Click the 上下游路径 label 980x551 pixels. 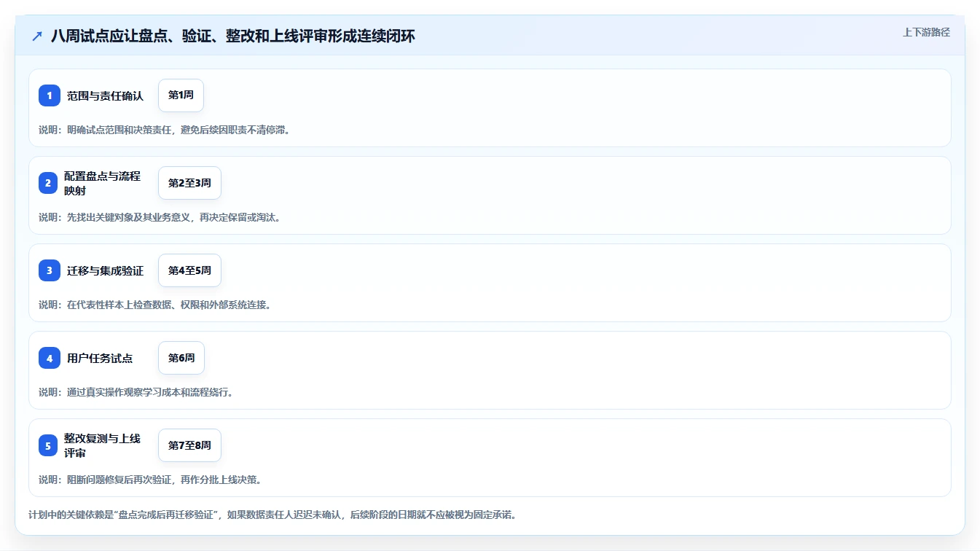(x=926, y=32)
